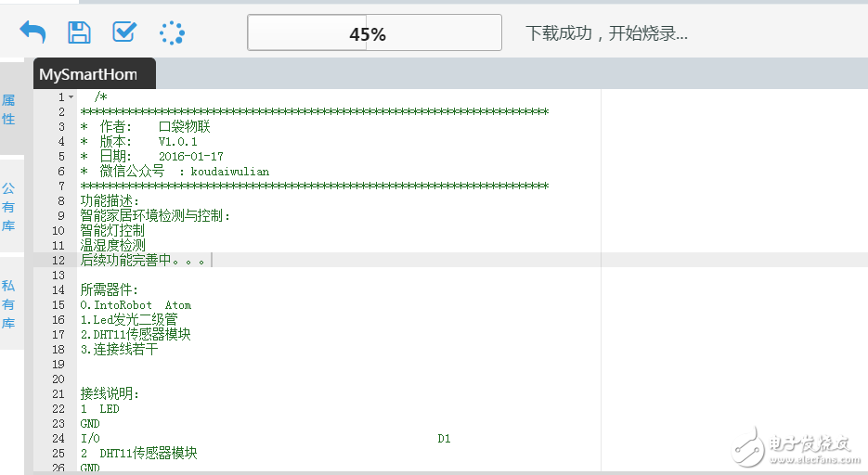The height and width of the screenshot is (475, 868).
Task: Place cursor on line 后续功能完善中
Action: pyautogui.click(x=144, y=261)
